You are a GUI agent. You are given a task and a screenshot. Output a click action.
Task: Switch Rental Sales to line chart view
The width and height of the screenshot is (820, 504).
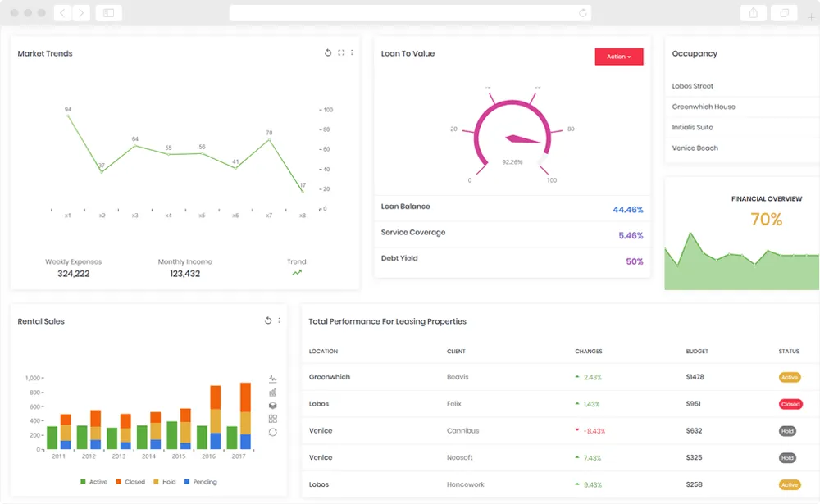point(273,379)
